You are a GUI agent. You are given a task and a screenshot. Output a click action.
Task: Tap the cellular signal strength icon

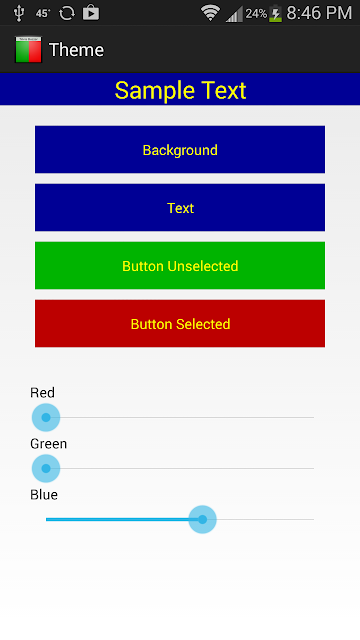click(234, 14)
